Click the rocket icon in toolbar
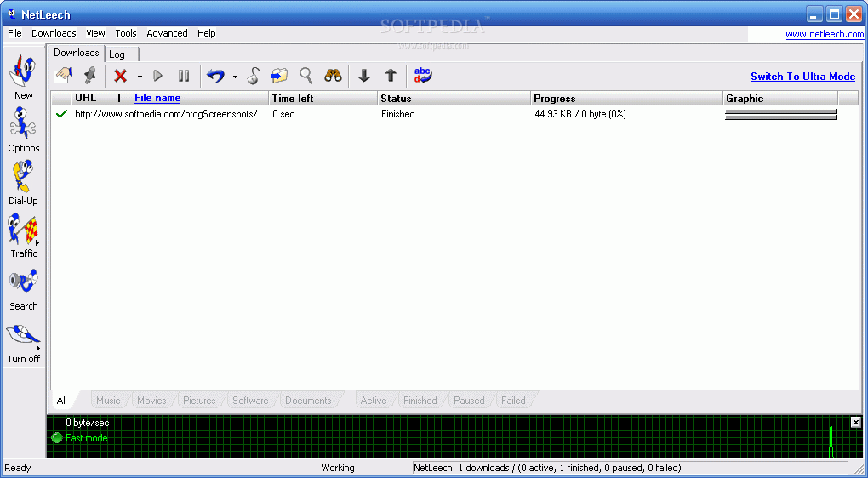Viewport: 868px width, 478px height. [x=89, y=75]
